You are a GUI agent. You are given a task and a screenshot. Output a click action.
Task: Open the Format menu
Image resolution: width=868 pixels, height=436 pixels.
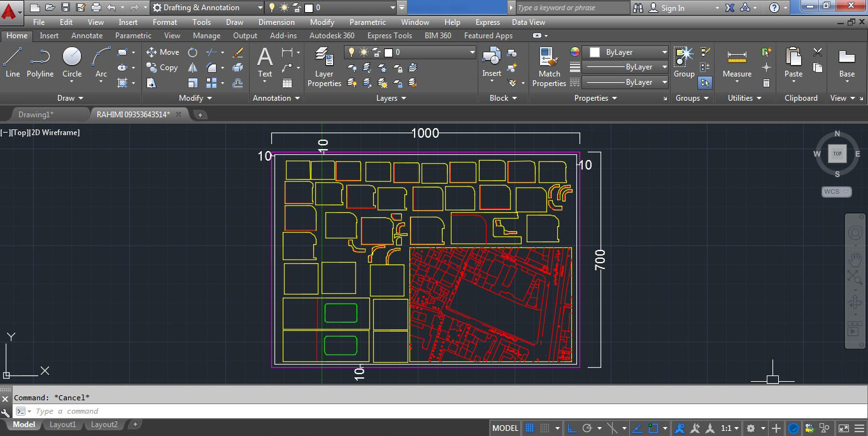pos(165,22)
